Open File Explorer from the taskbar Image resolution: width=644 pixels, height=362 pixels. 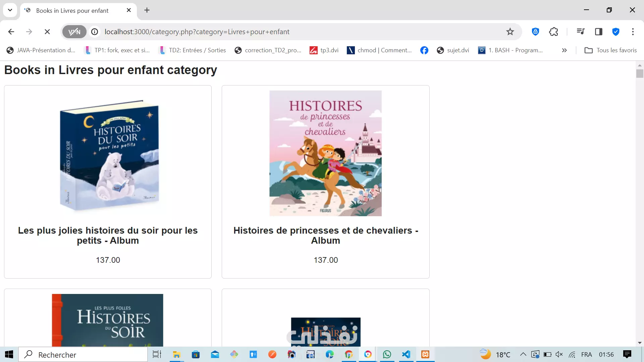(x=176, y=354)
